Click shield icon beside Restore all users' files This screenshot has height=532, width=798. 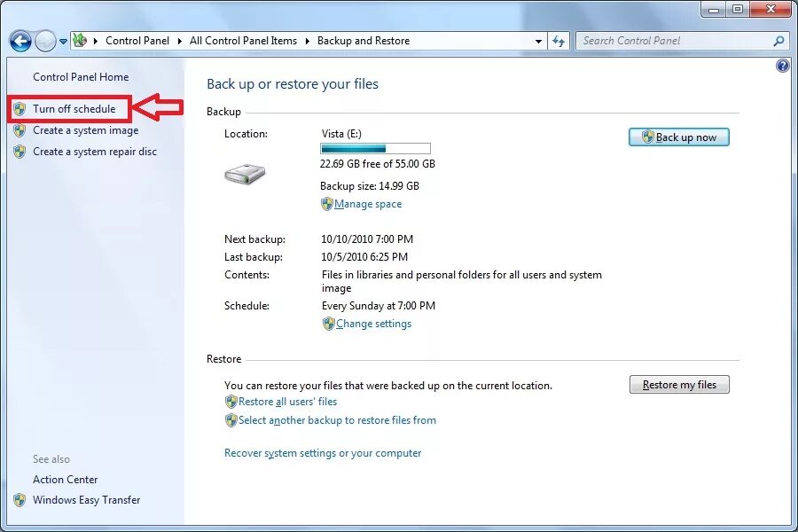[231, 403]
